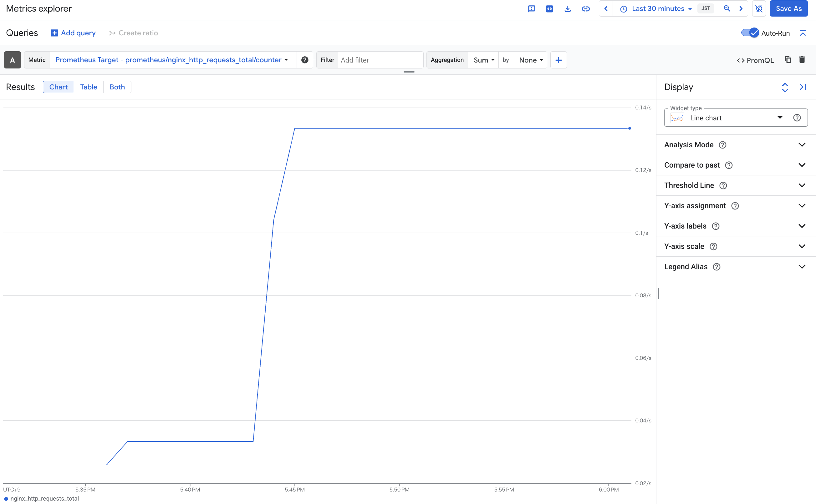Click the Save As button
Screen dimensions: 816x504
point(788,9)
